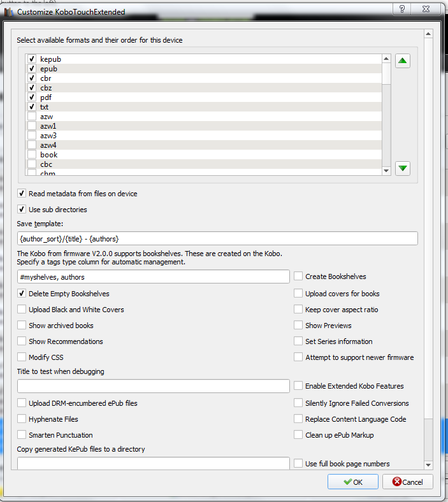
Task: Click format list scrollbar up arrow
Action: [386, 59]
